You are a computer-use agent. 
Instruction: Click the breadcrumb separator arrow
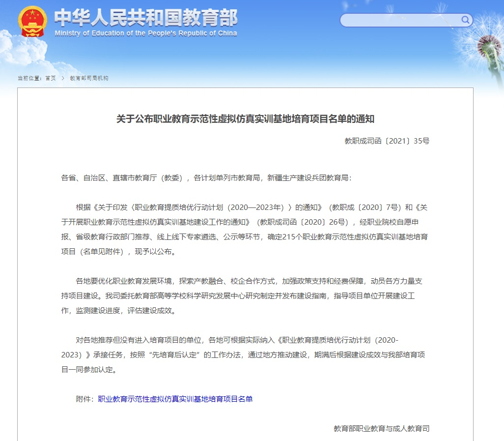click(x=63, y=78)
